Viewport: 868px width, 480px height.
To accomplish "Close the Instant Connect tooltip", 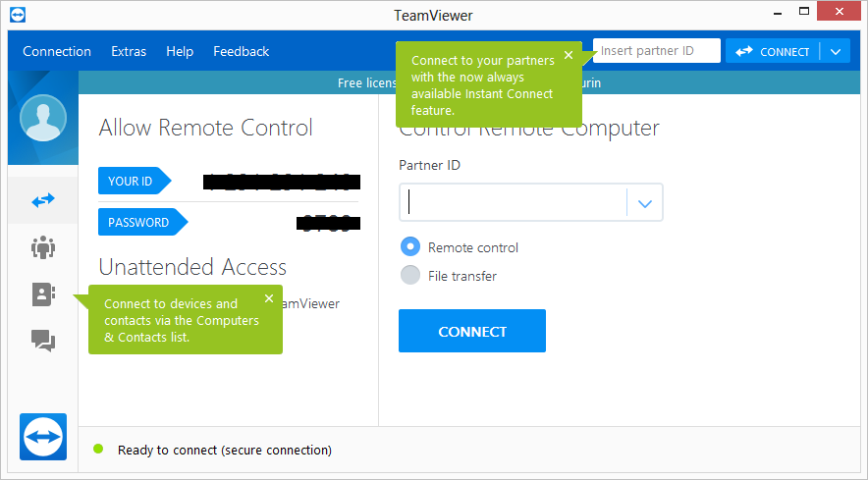I will pyautogui.click(x=569, y=55).
